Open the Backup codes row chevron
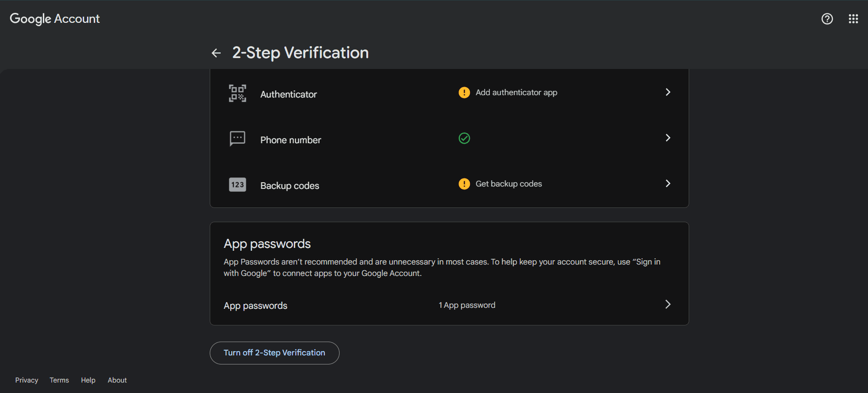The width and height of the screenshot is (868, 393). click(x=668, y=183)
